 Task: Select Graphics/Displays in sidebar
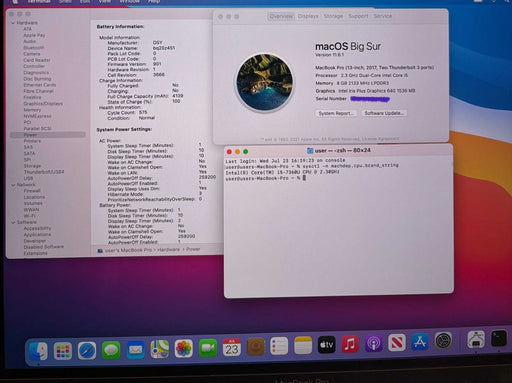[43, 104]
